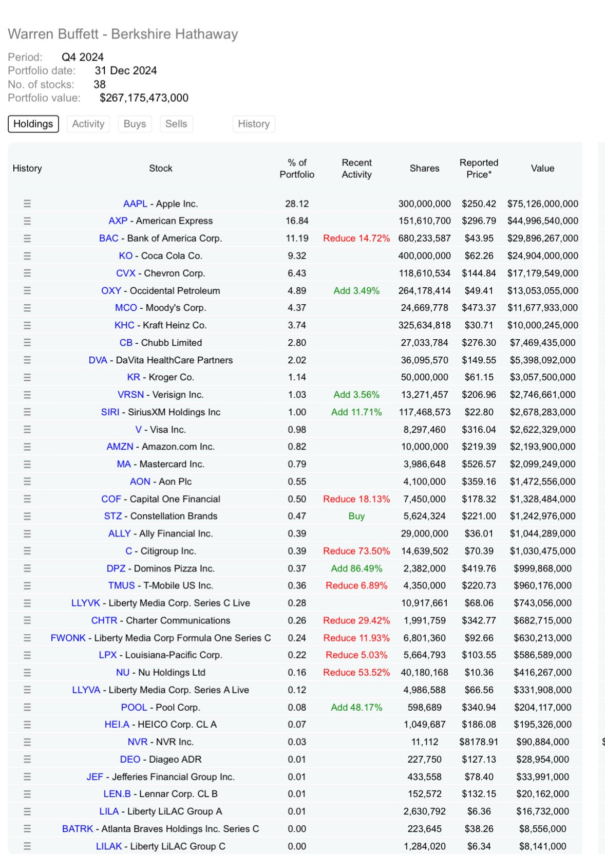Open history icon for Amazon.com row
Viewport: 605px width, 868px height.
pos(27,447)
